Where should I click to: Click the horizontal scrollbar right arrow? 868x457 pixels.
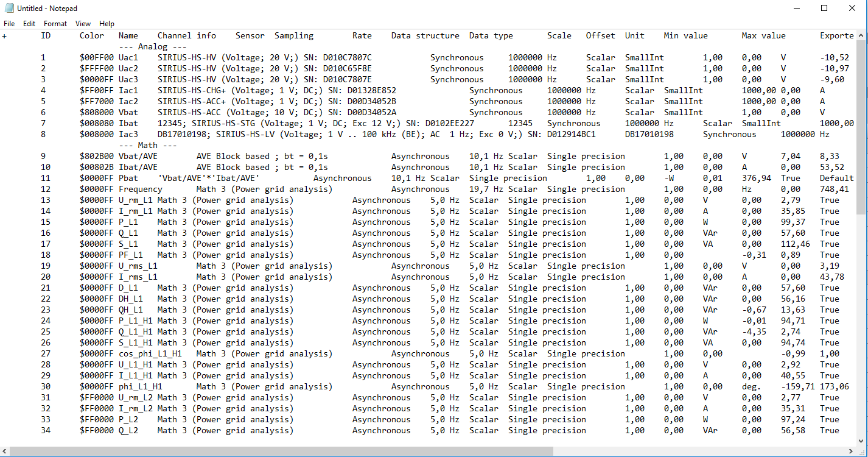click(852, 452)
